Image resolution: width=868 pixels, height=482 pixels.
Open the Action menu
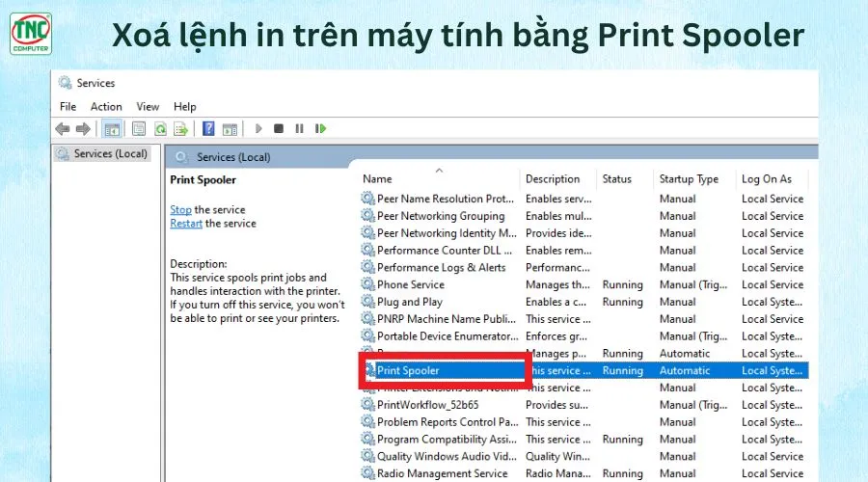pyautogui.click(x=106, y=106)
